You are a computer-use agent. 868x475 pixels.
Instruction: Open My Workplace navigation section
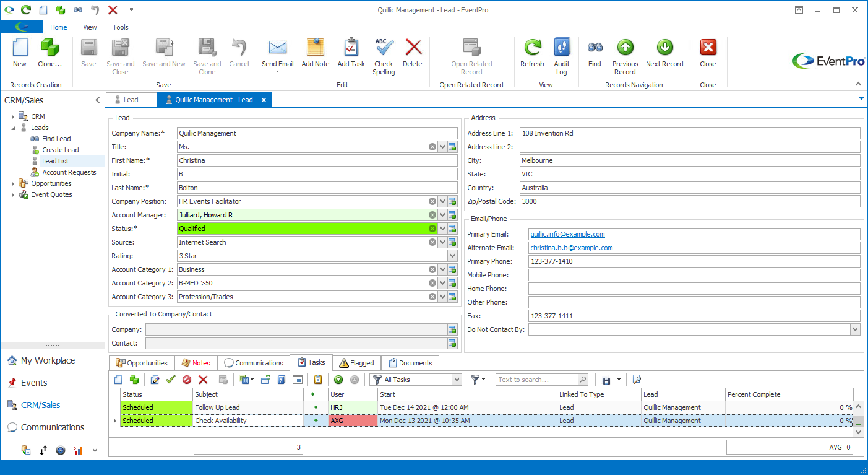pyautogui.click(x=48, y=360)
